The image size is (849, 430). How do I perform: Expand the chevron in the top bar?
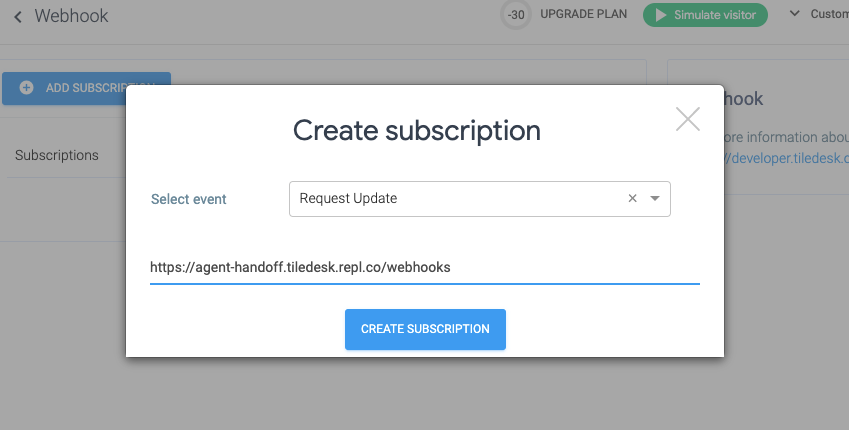pyautogui.click(x=795, y=14)
